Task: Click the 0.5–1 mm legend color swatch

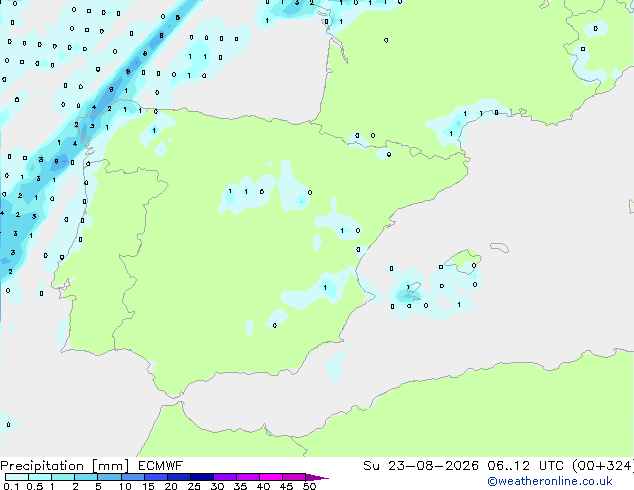Action: click(40, 477)
